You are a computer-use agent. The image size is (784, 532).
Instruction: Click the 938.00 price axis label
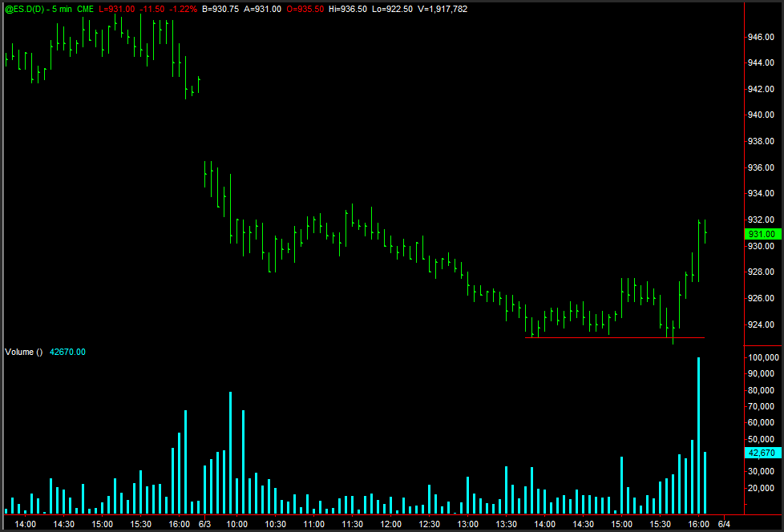click(761, 141)
